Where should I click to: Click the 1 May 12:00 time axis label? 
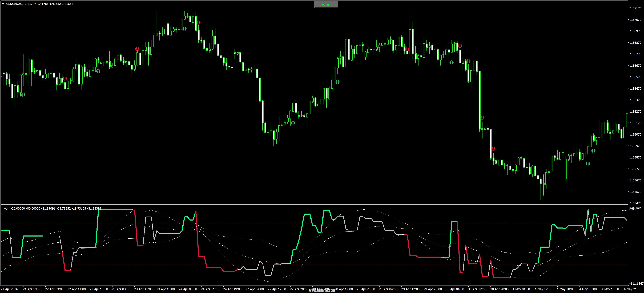[x=544, y=289]
